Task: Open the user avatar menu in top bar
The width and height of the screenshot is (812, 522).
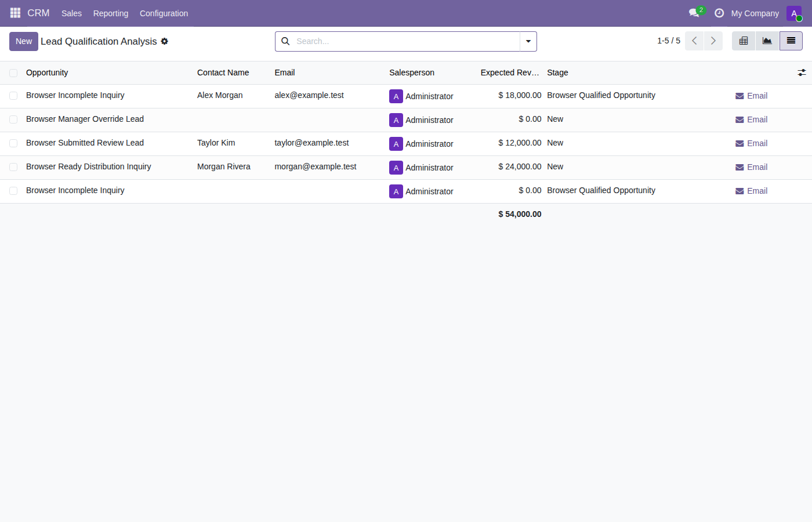Action: [x=794, y=13]
